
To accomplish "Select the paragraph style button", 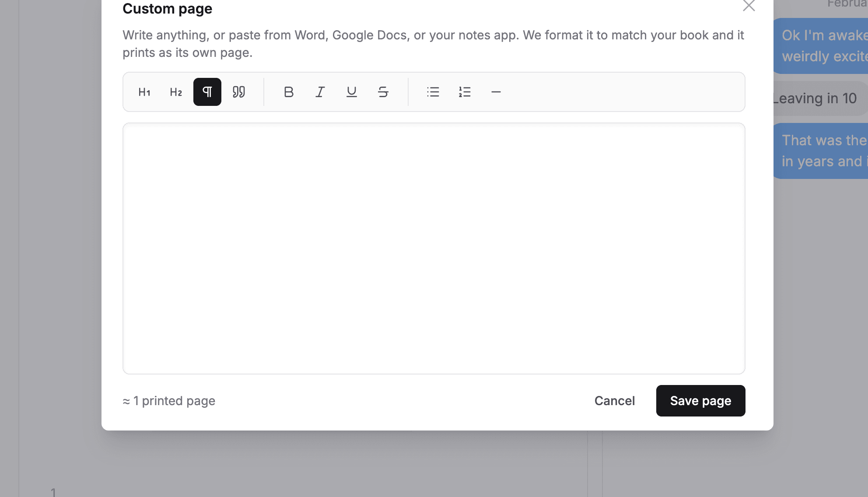I will pos(207,92).
